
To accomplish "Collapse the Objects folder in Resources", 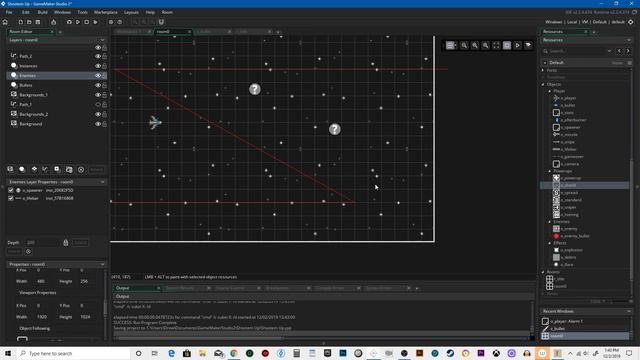I will [543, 84].
